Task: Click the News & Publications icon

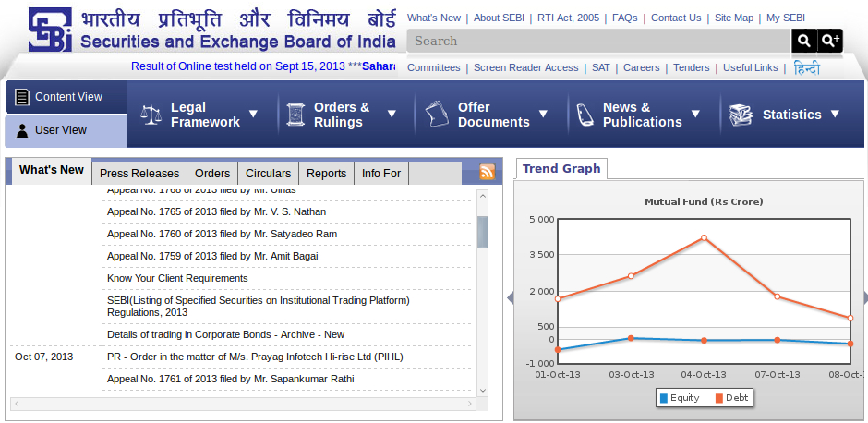Action: click(x=585, y=115)
